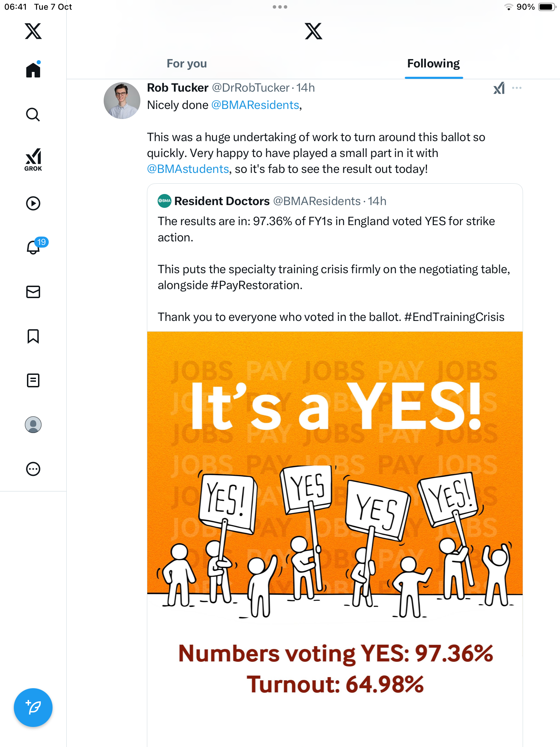Open the Bookmarks icon
560x747 pixels.
pyautogui.click(x=33, y=336)
